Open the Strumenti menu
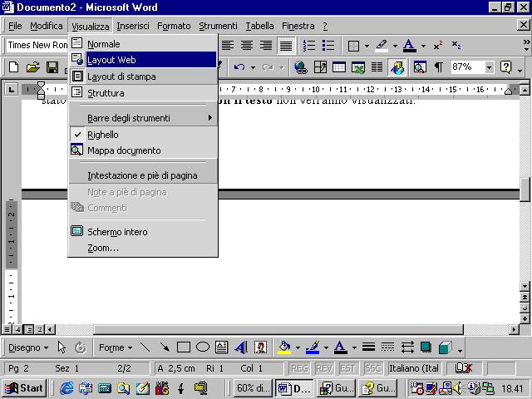 click(218, 26)
